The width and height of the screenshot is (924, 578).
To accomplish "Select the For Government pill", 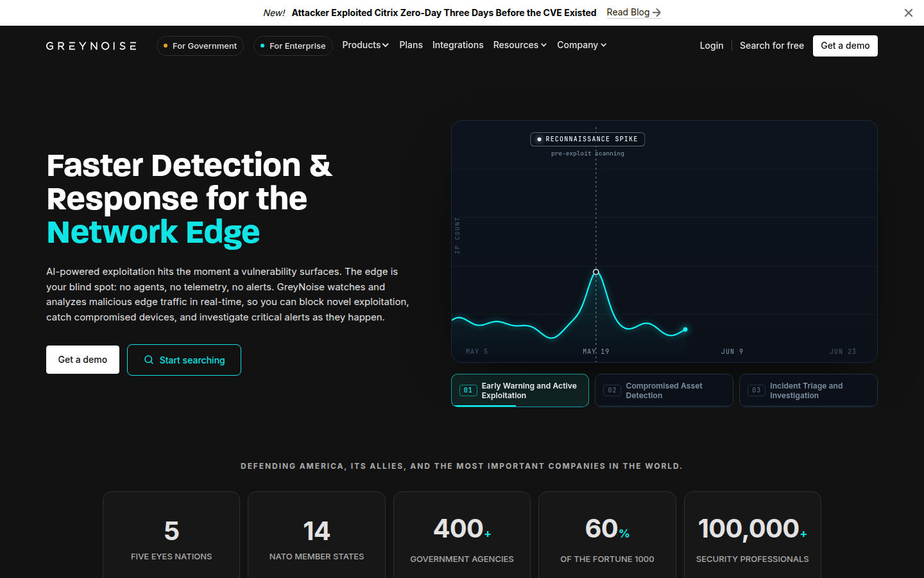I will [200, 46].
